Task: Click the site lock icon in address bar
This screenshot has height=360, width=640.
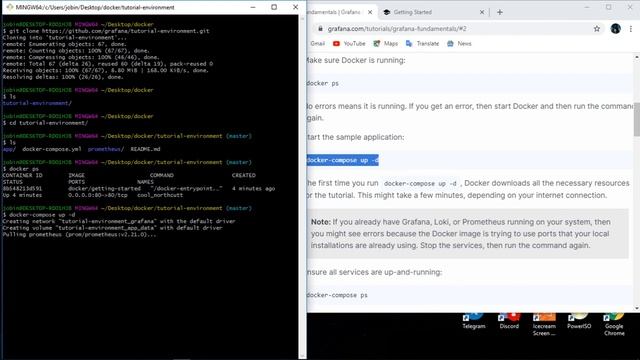Action: (x=320, y=29)
